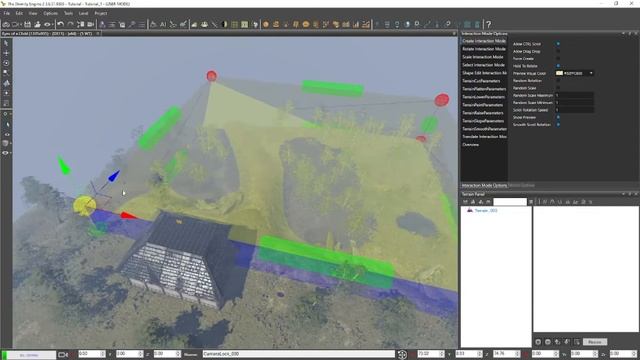Select the rotate circle tool in left sidebar
This screenshot has height=360, width=640.
click(6, 63)
